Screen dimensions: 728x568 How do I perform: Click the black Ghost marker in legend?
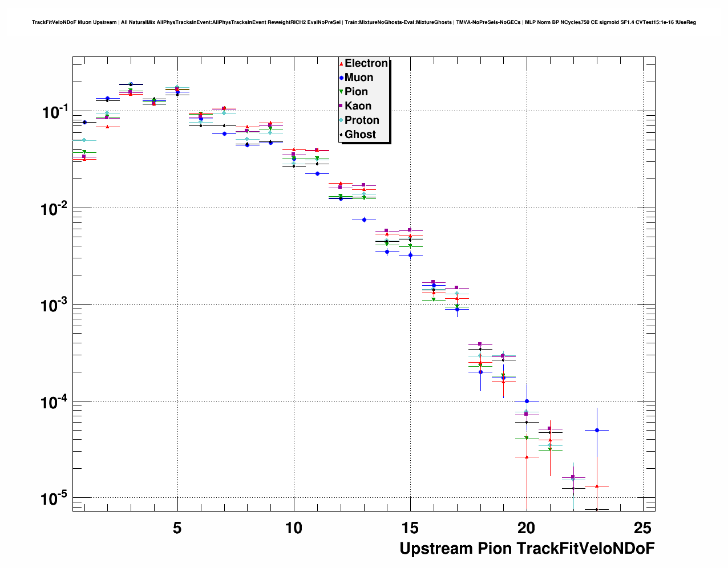coord(341,135)
